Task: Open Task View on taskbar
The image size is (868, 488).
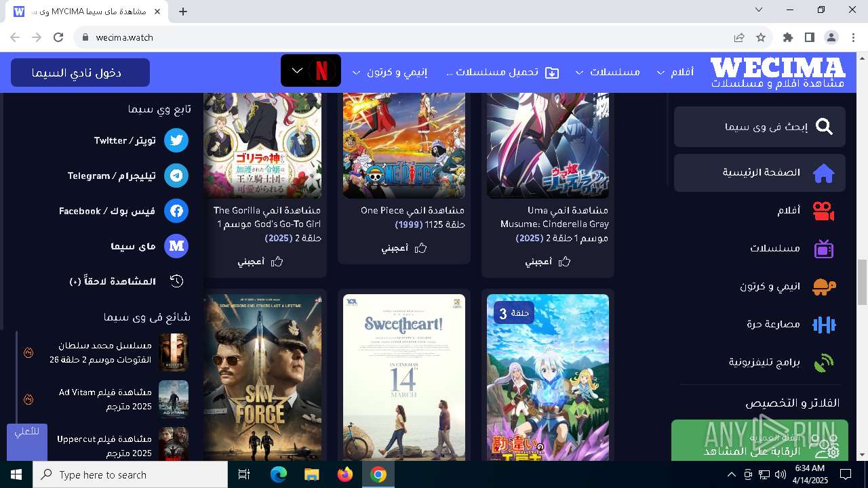Action: tap(245, 474)
